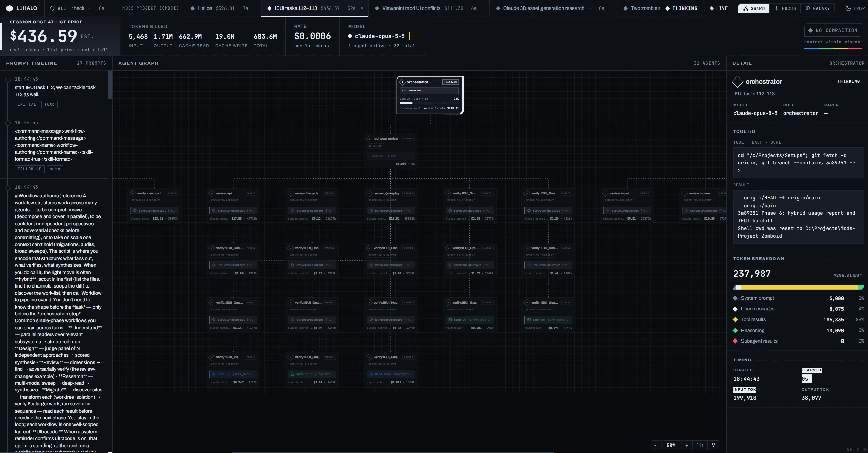This screenshot has height=453, width=868.
Task: Toggle the 'auto' tag under the INITIAL prompt
Action: 49,104
